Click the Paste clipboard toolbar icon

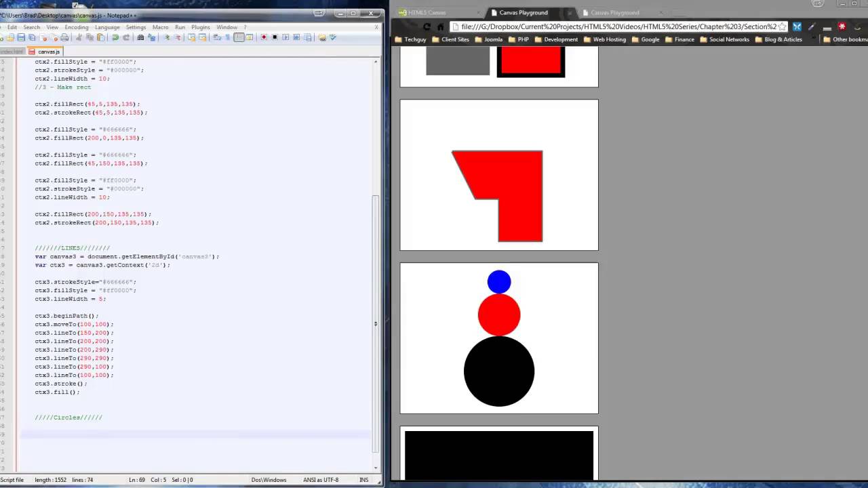(x=101, y=37)
